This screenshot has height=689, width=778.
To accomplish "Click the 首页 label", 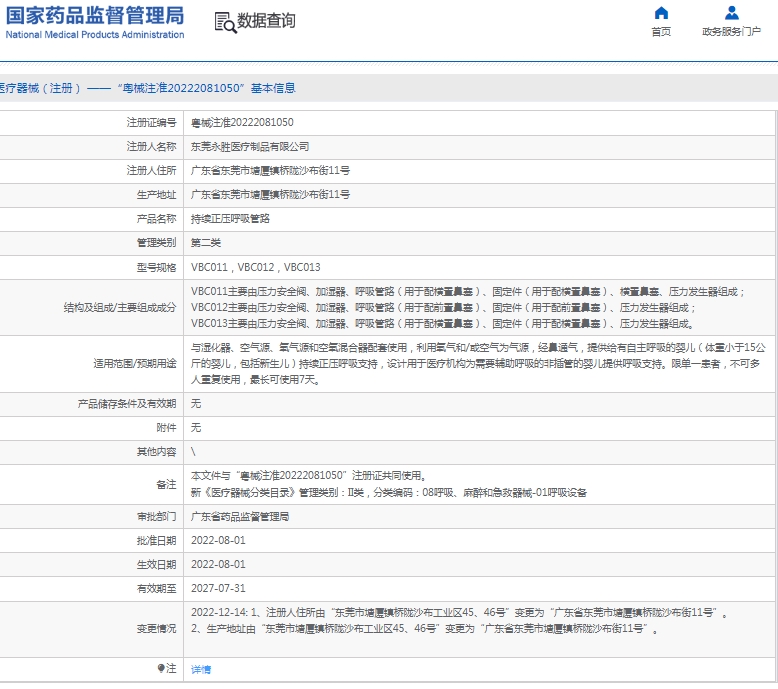I will coord(661,32).
